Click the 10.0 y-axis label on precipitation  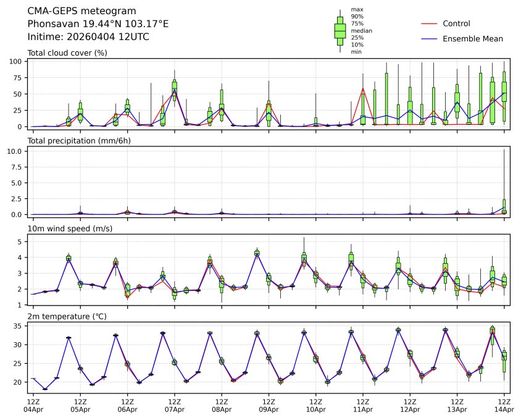[x=15, y=151]
